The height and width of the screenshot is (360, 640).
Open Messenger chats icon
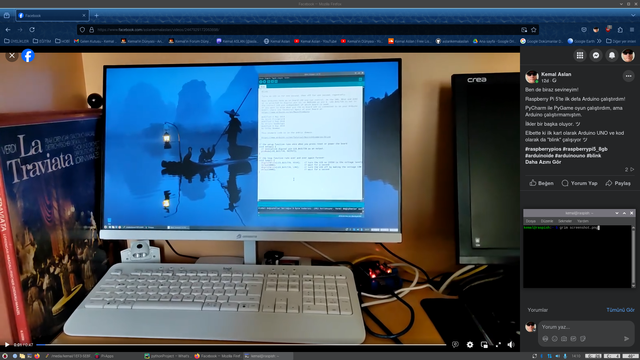pos(596,56)
